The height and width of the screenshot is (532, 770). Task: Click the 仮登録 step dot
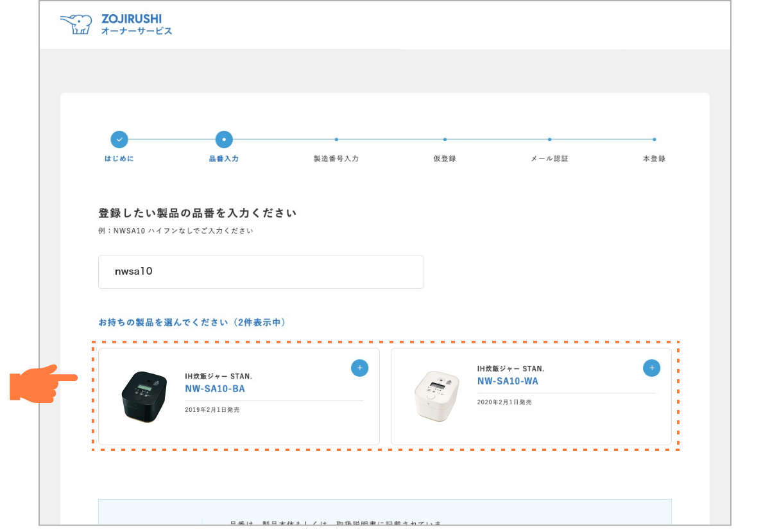tap(445, 139)
